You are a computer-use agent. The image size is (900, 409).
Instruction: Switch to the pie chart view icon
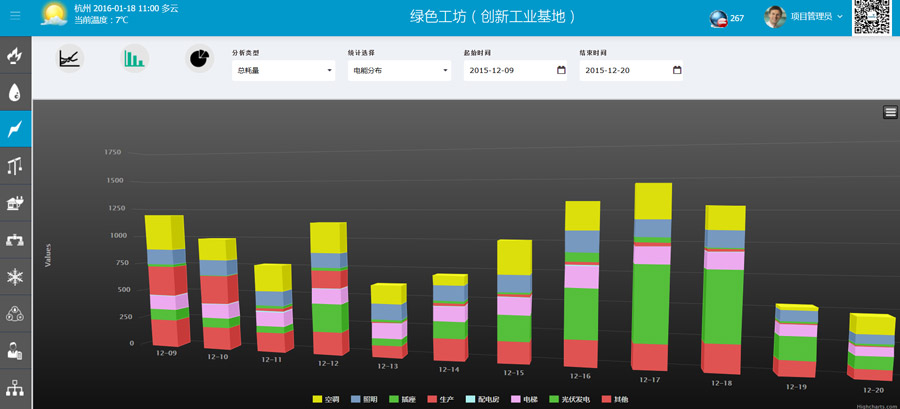(199, 59)
